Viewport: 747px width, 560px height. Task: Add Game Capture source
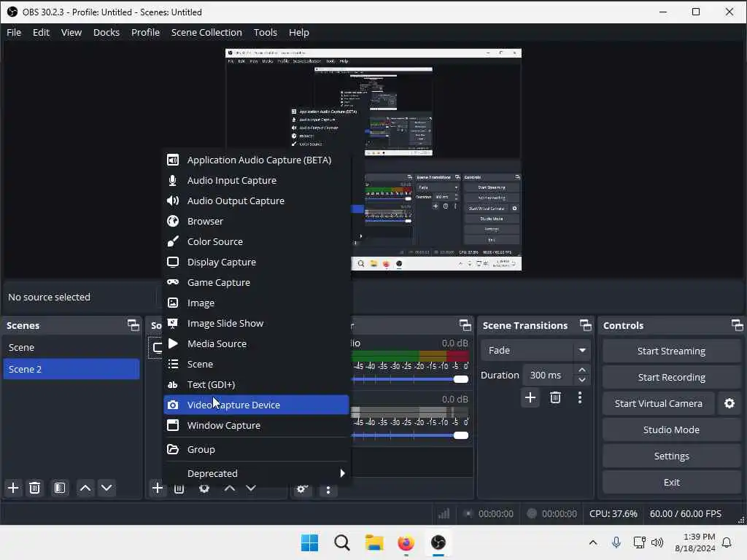coord(256,282)
